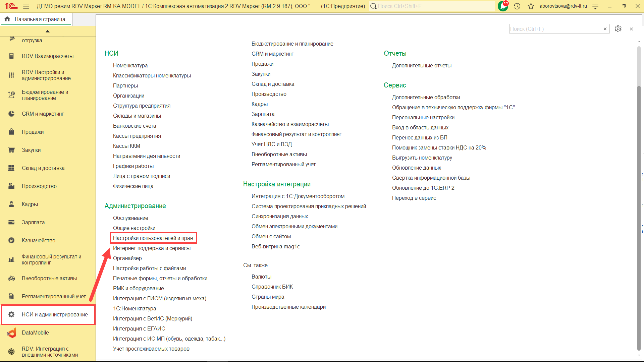
Task: Open service panel dropdown in title bar
Action: tap(595, 6)
